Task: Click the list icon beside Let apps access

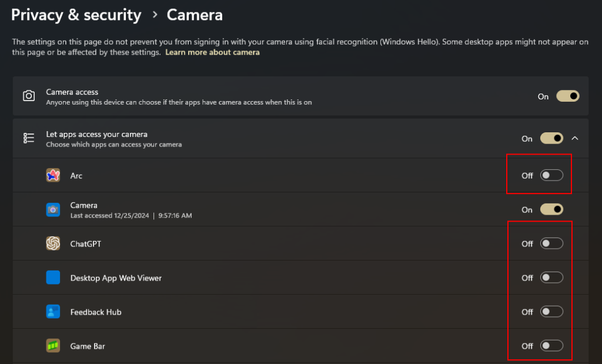Action: (x=29, y=138)
